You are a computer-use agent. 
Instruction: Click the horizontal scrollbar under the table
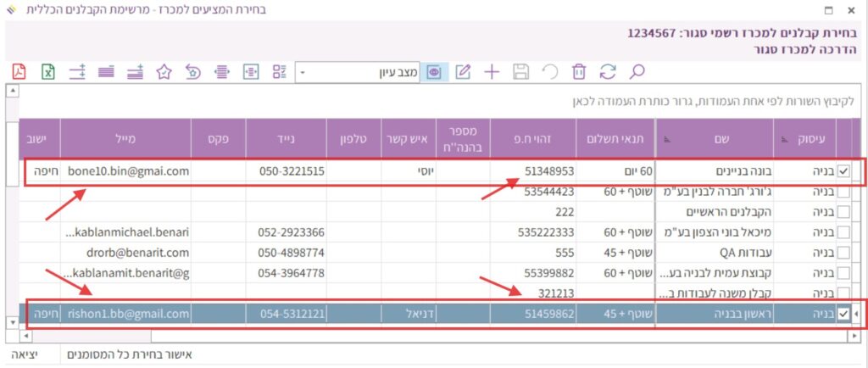pos(424,335)
